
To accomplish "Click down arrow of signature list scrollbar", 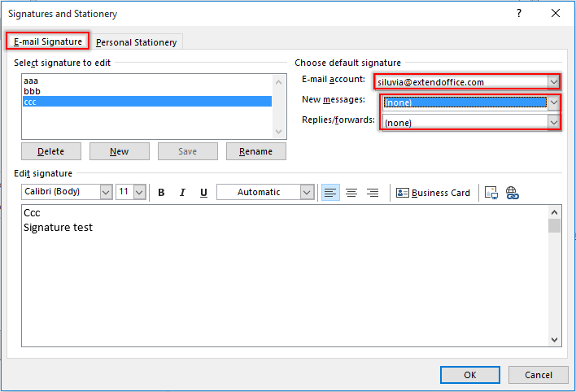I will [x=278, y=131].
